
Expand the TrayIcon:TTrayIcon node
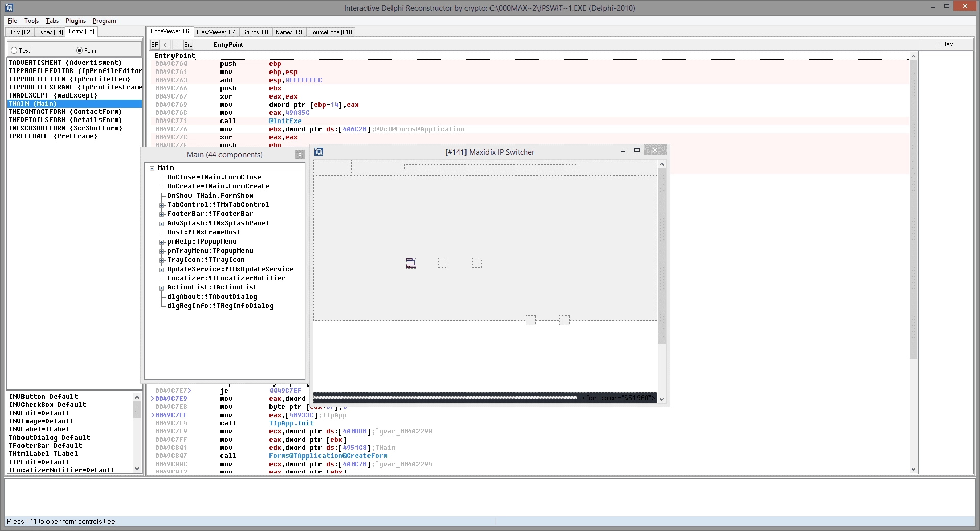click(161, 260)
